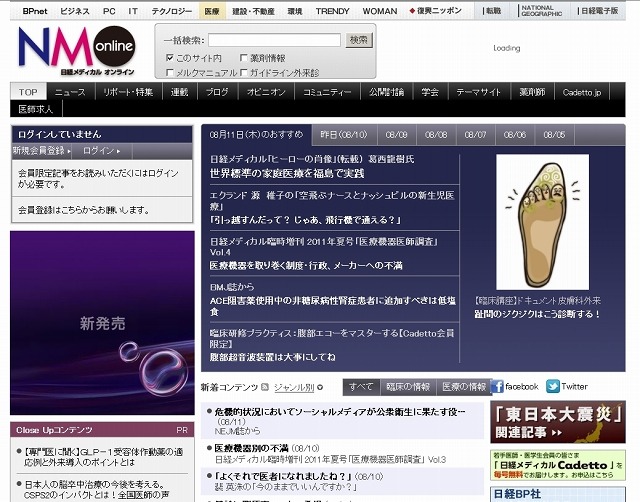Viewport: 640px width, 502px height.
Task: Open the ニュース navigation tab
Action: click(70, 92)
